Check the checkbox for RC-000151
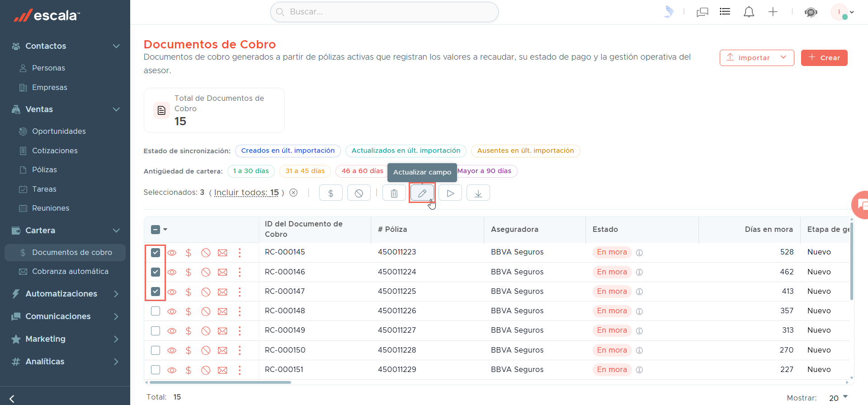This screenshot has width=868, height=405. coord(156,370)
